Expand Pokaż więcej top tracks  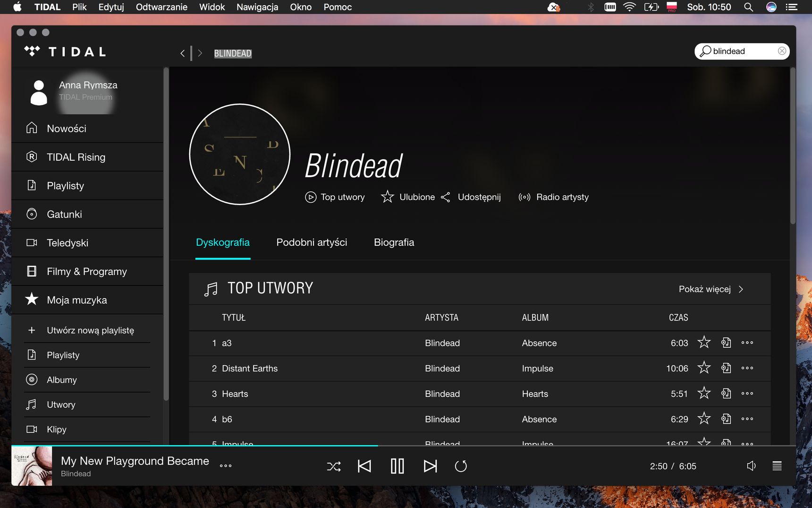711,289
